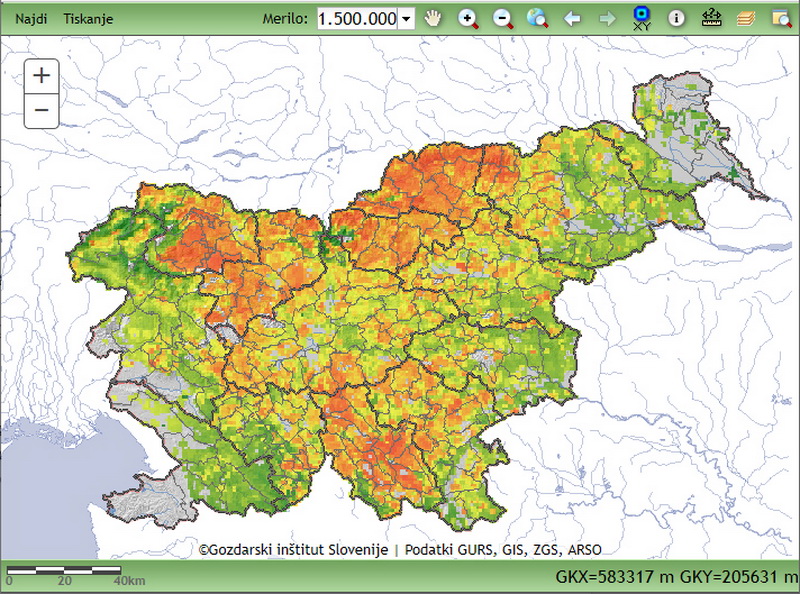The image size is (800, 594).
Task: Open the XY coordinate locate tool
Action: [641, 19]
